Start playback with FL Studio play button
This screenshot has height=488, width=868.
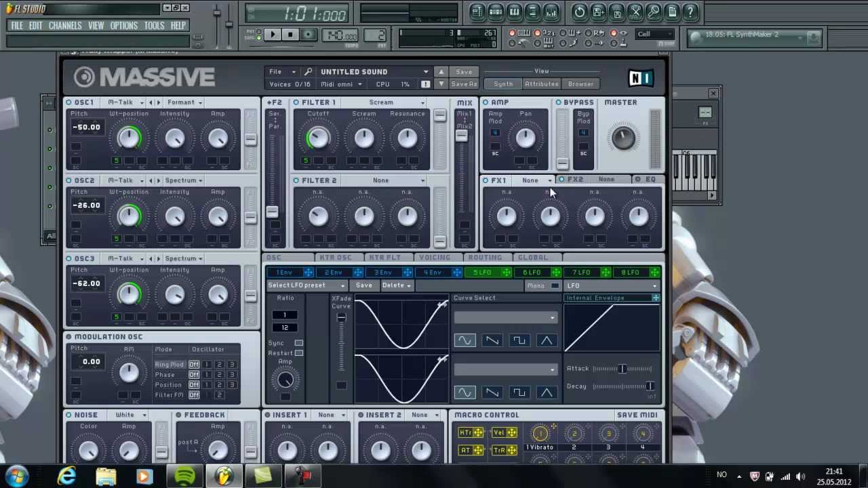click(272, 35)
